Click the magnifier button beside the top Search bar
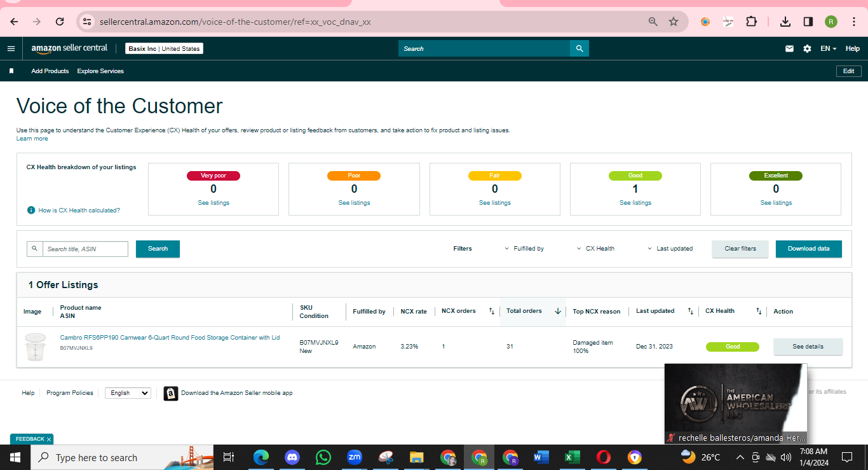The height and width of the screenshot is (470, 868). click(x=580, y=48)
